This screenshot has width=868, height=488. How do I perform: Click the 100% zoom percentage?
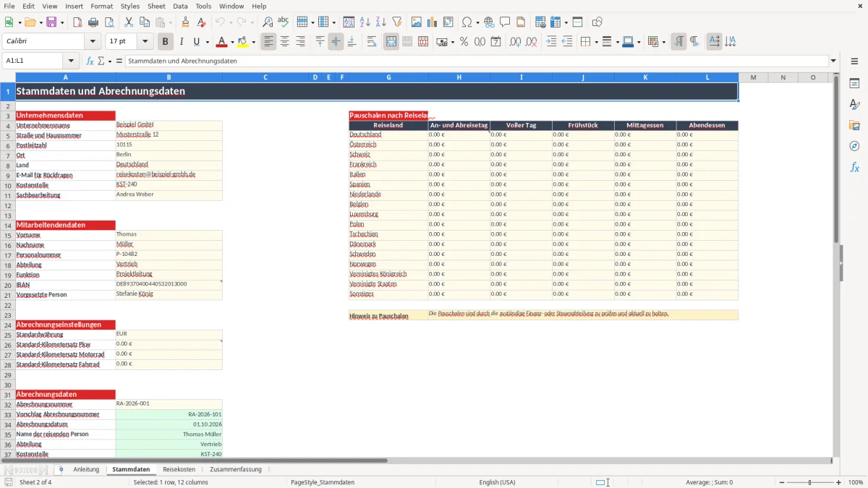pyautogui.click(x=856, y=482)
